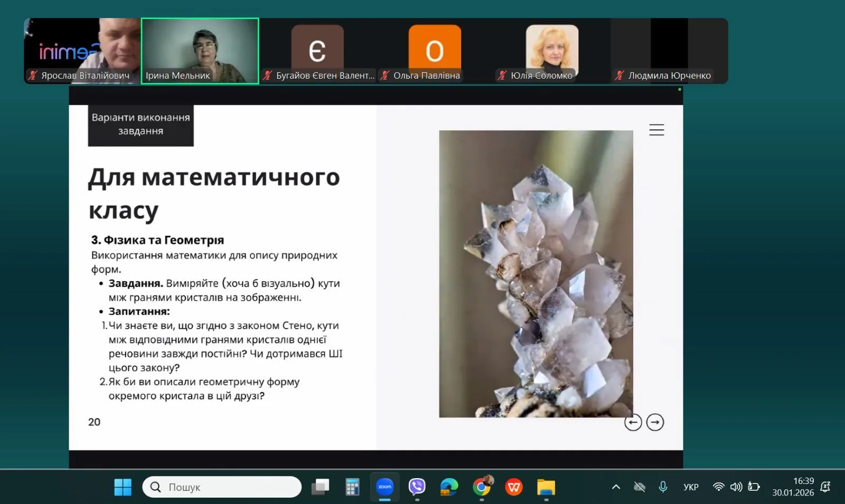This screenshot has height=504, width=845.
Task: Select Бугайов Євген's participant tile
Action: pyautogui.click(x=318, y=51)
